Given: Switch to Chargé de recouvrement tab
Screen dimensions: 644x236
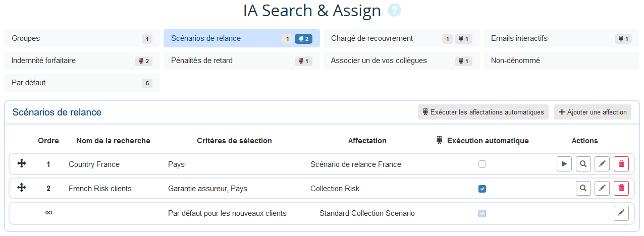Looking at the screenshot, I should tap(401, 38).
